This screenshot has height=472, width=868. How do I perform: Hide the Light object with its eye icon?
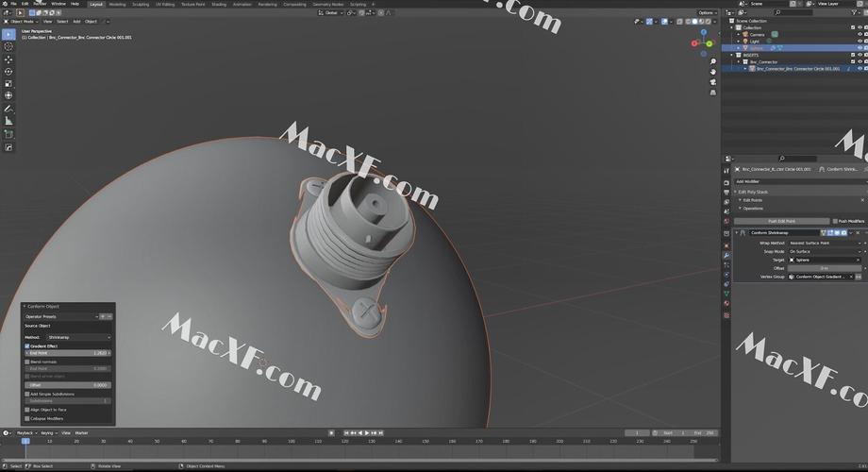860,41
